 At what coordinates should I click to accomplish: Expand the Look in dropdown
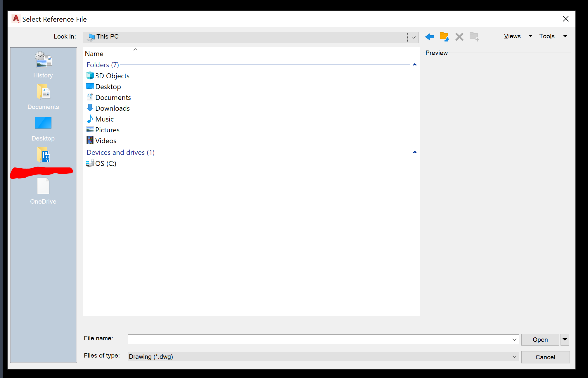tap(414, 37)
